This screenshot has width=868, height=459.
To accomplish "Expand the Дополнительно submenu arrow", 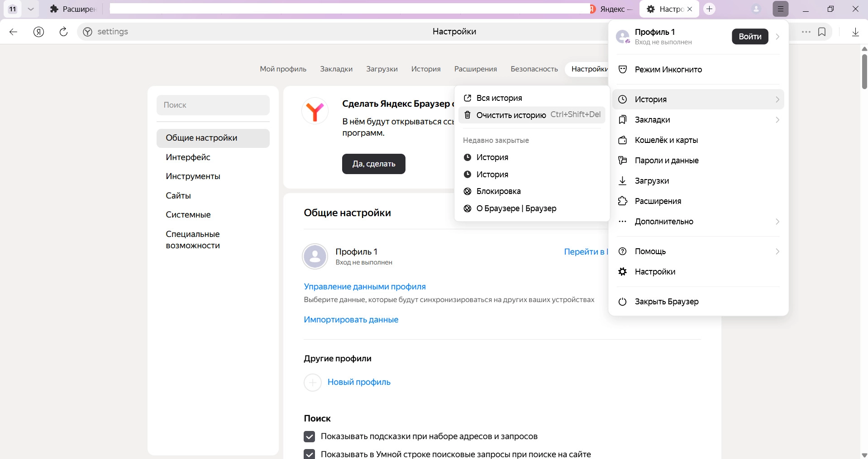I will click(x=777, y=222).
